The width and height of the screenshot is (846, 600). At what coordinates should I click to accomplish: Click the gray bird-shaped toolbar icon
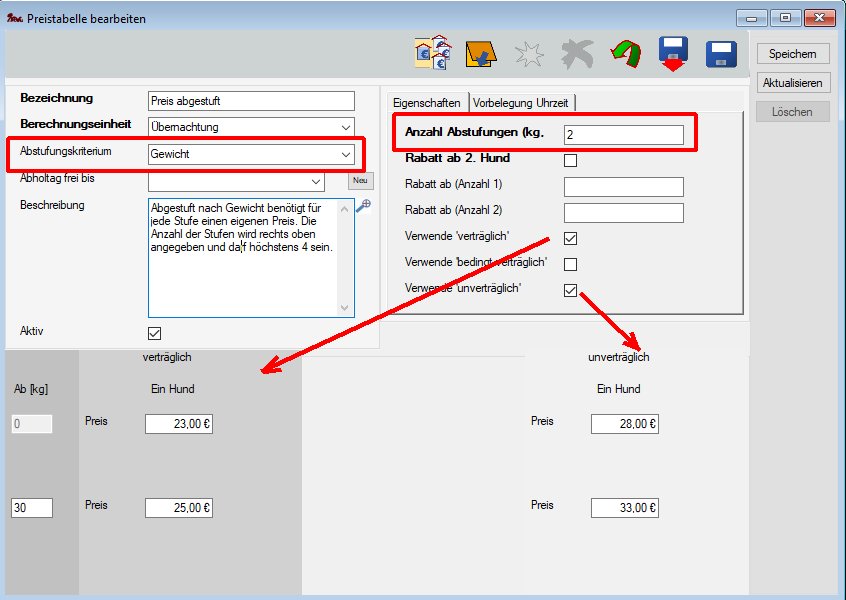pos(577,55)
